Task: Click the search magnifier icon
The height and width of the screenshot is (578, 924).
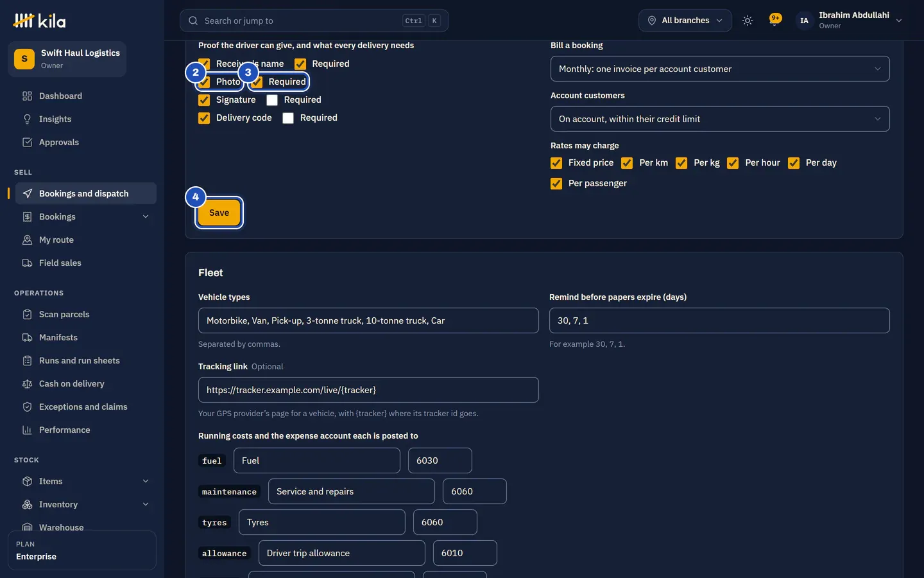Action: click(193, 21)
